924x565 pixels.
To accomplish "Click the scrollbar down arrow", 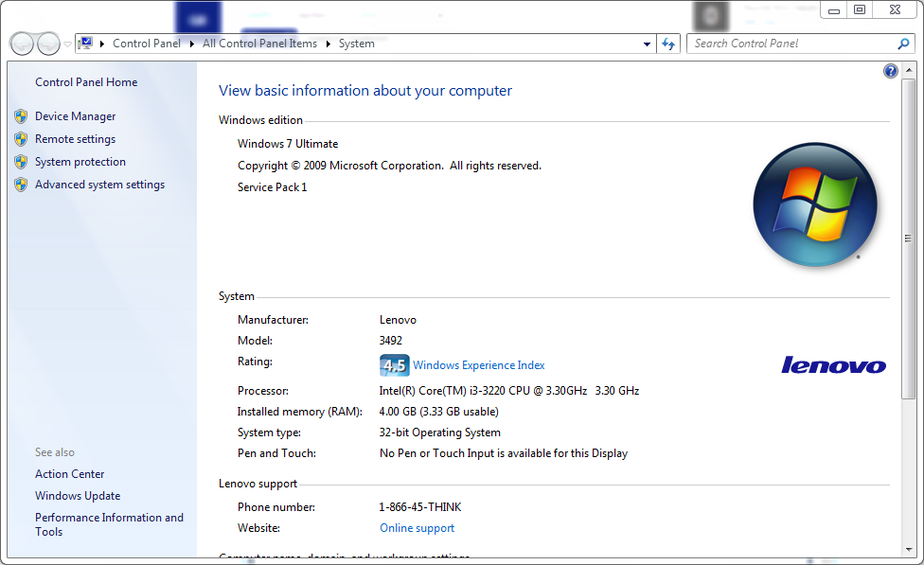I will coord(908,550).
